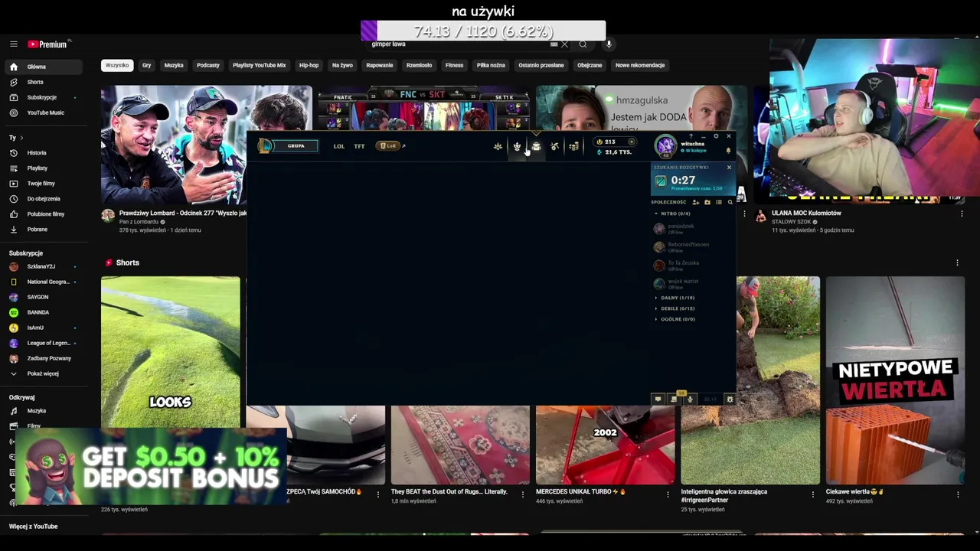Viewport: 980px width, 551px height.
Task: Clear the YouTube search text
Action: 565,44
